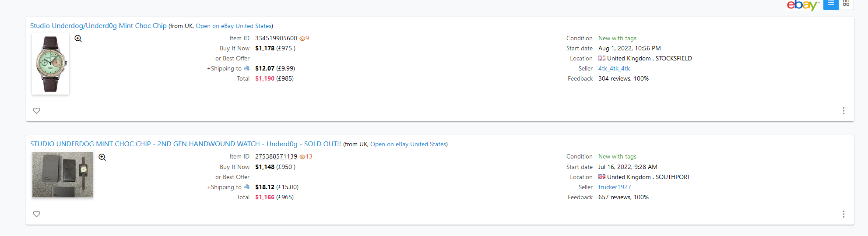This screenshot has width=868, height=236.
Task: Switch to list view layout
Action: 830,4
